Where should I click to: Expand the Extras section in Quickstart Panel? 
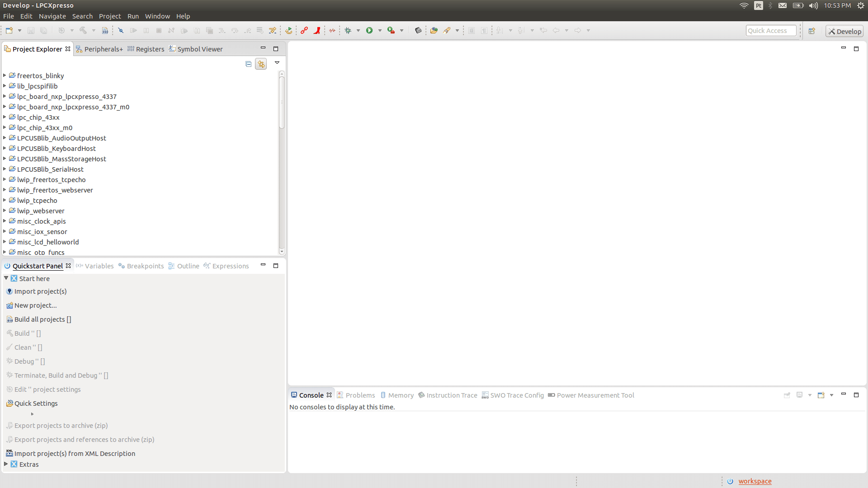tap(6, 464)
